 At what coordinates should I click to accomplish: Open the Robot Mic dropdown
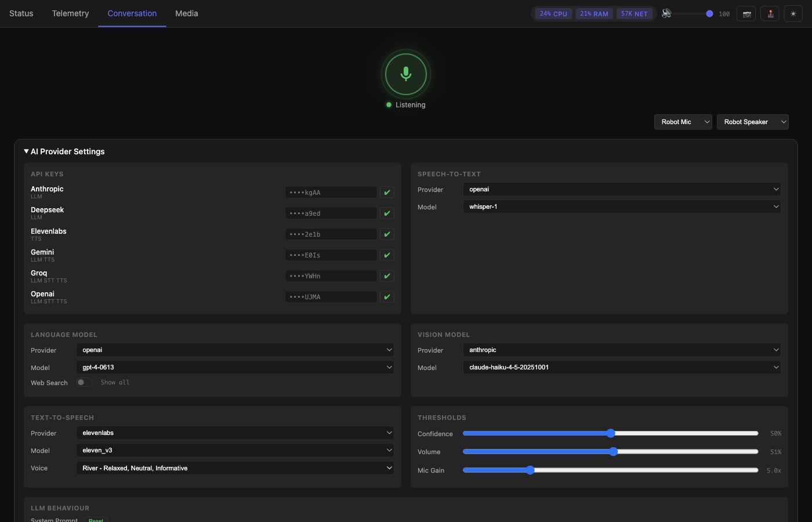tap(683, 122)
